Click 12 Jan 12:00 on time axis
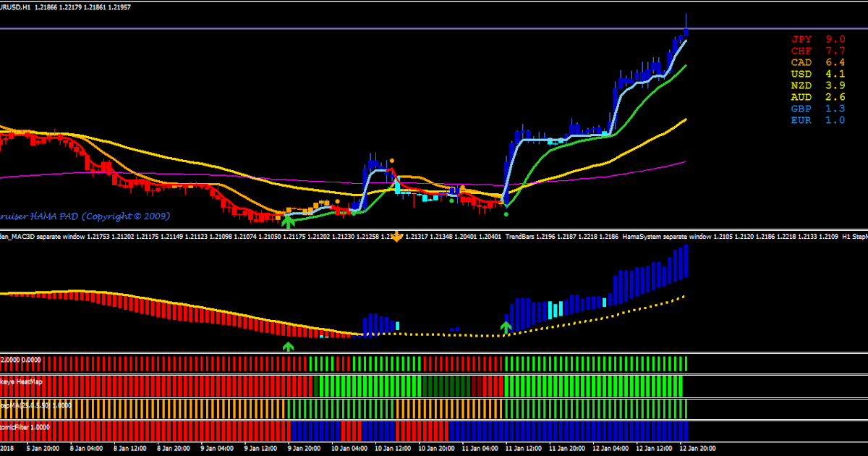The width and height of the screenshot is (868, 456). point(655,449)
